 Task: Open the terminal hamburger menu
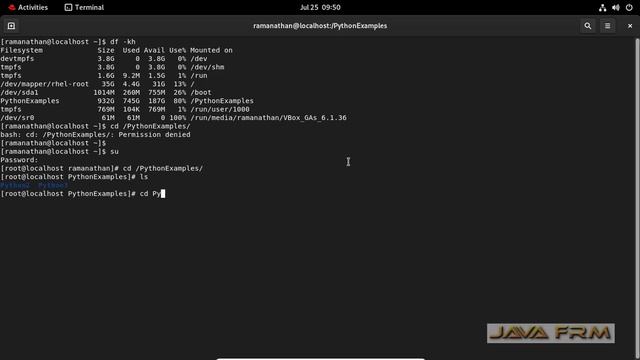coord(607,26)
